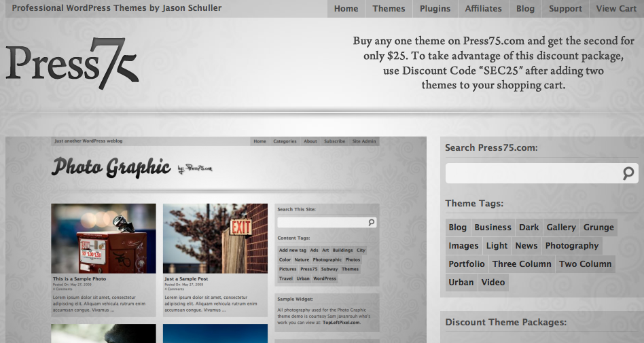Screen dimensions: 644x343
Task: Click the 'Add new tag' content tag
Action: coord(292,250)
